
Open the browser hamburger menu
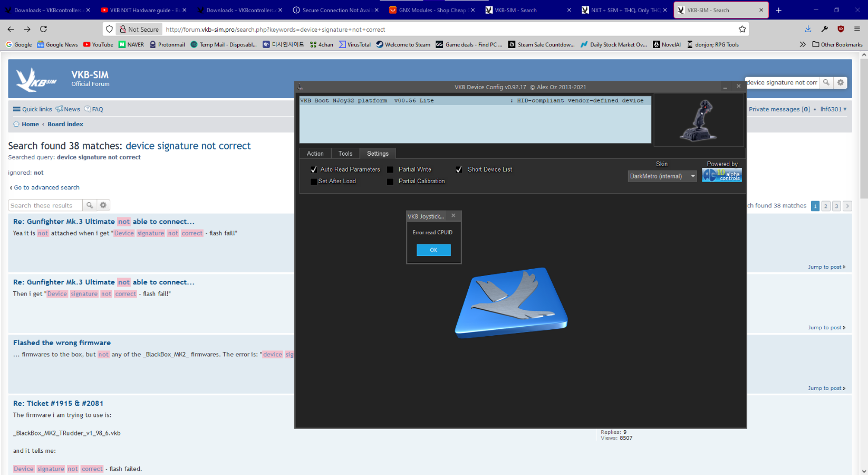pos(857,29)
